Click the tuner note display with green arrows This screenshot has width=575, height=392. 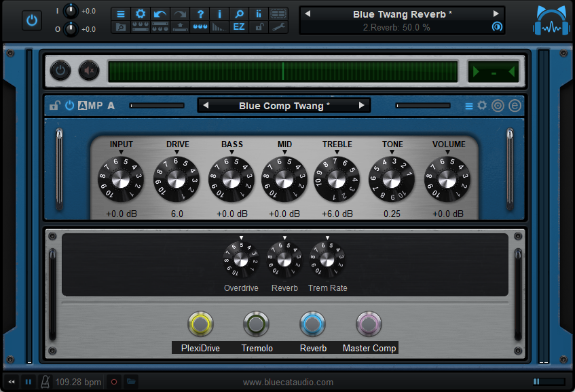click(x=494, y=71)
